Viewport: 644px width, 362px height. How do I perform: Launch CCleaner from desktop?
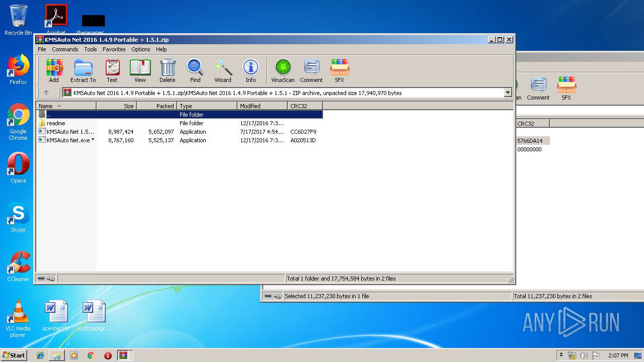click(18, 266)
